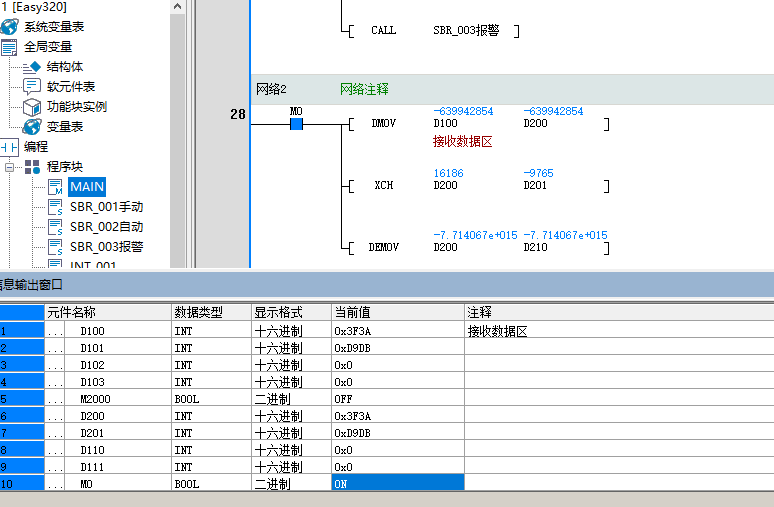
Task: Open display format cell for D100
Action: pyautogui.click(x=290, y=331)
